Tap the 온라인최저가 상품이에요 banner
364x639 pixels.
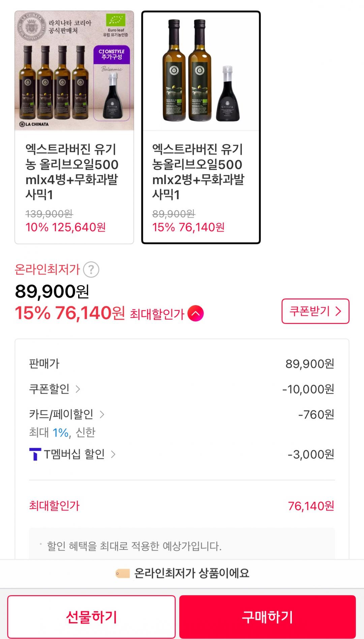click(x=191, y=573)
